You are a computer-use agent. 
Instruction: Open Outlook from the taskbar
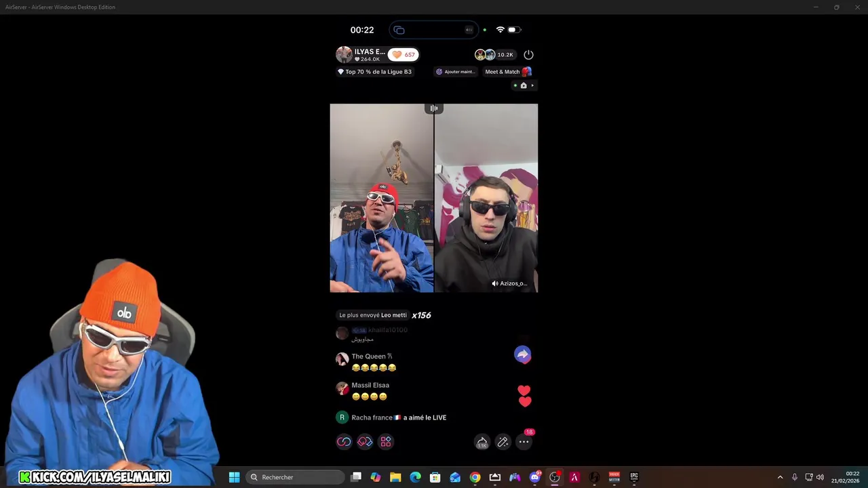point(455,477)
